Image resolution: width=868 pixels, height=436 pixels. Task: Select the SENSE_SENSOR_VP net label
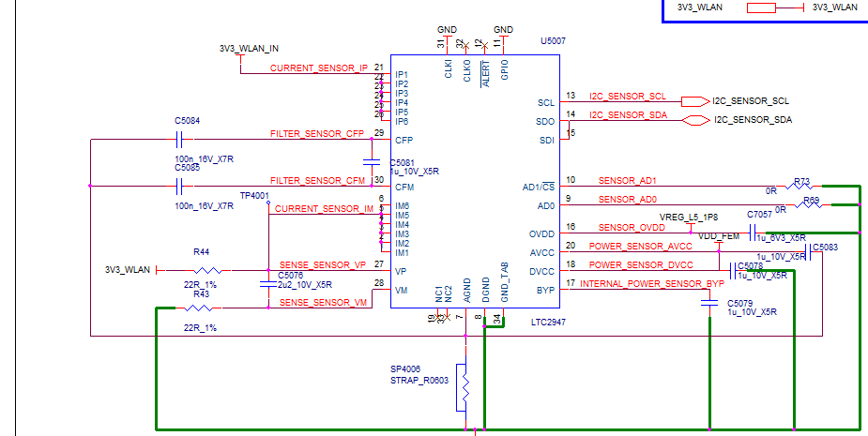click(x=323, y=265)
